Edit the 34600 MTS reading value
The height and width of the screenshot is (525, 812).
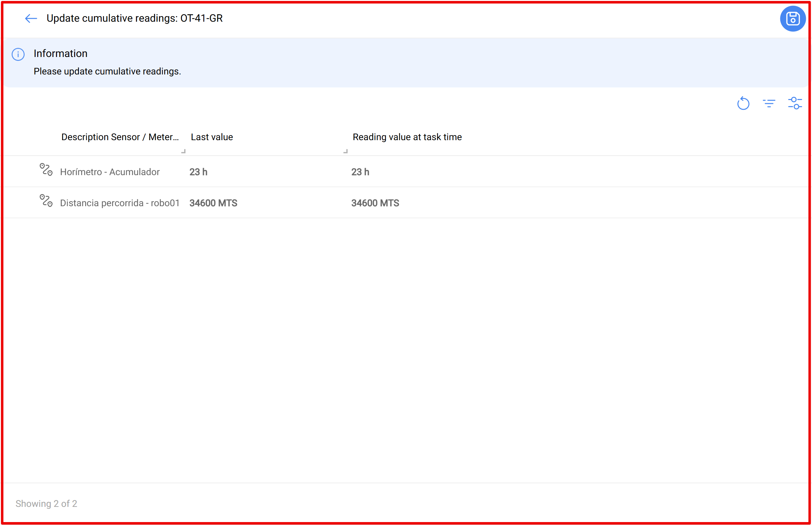point(375,203)
